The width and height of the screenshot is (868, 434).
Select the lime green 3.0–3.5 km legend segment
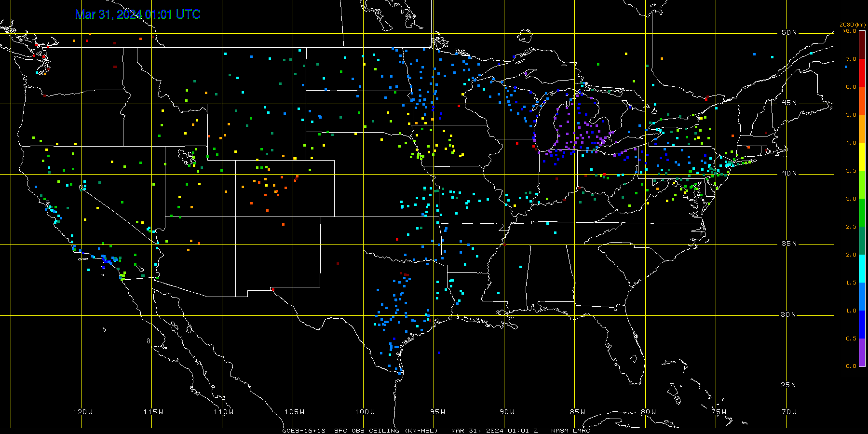coord(862,185)
